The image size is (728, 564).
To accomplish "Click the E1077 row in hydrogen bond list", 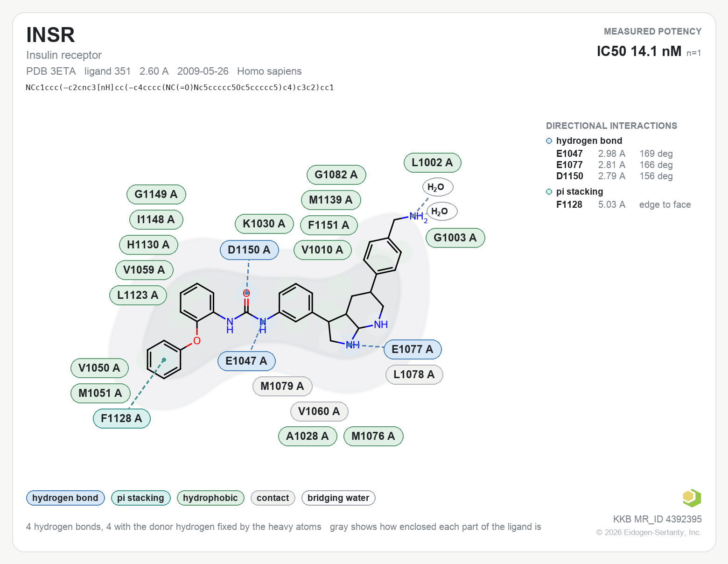I will pos(615,165).
